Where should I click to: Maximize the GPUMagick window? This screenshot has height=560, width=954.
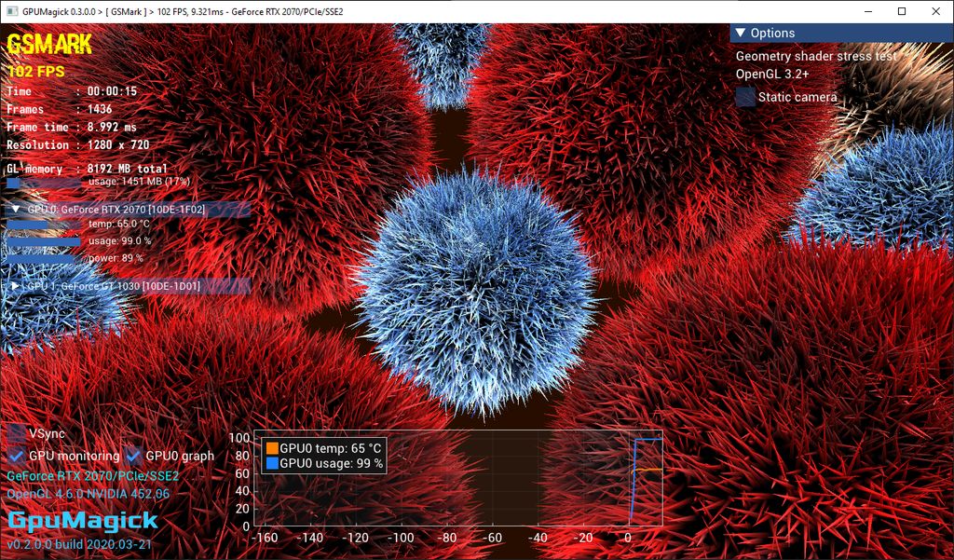[902, 11]
